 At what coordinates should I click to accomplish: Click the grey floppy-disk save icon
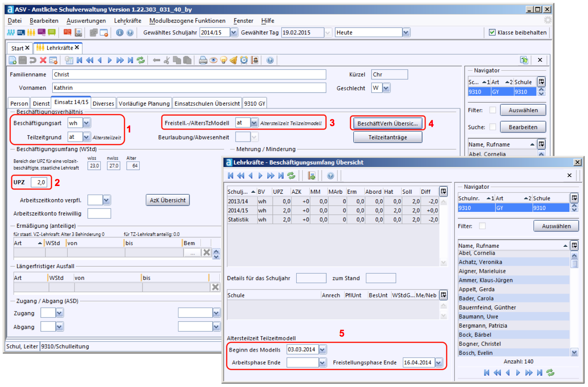coord(22,60)
